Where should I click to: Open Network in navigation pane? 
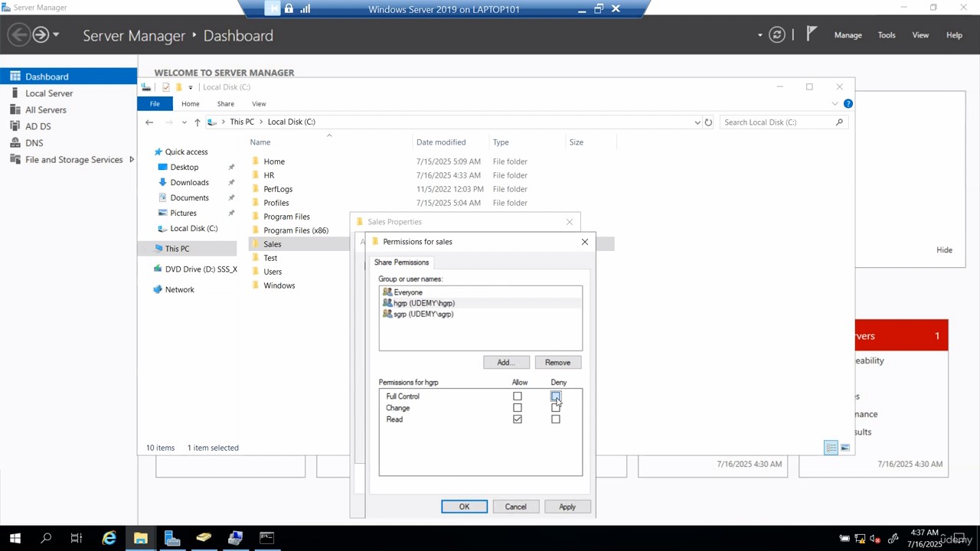179,289
